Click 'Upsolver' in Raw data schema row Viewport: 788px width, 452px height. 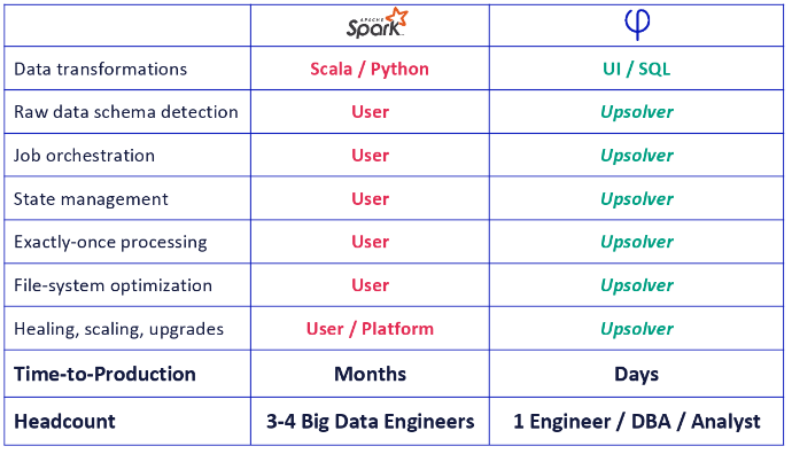pyautogui.click(x=637, y=112)
